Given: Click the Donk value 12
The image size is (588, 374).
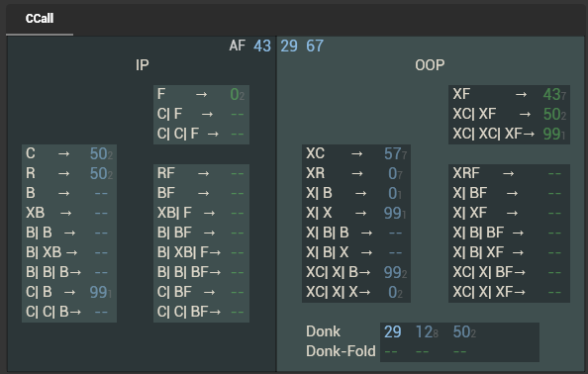Looking at the screenshot, I should click(x=427, y=332).
